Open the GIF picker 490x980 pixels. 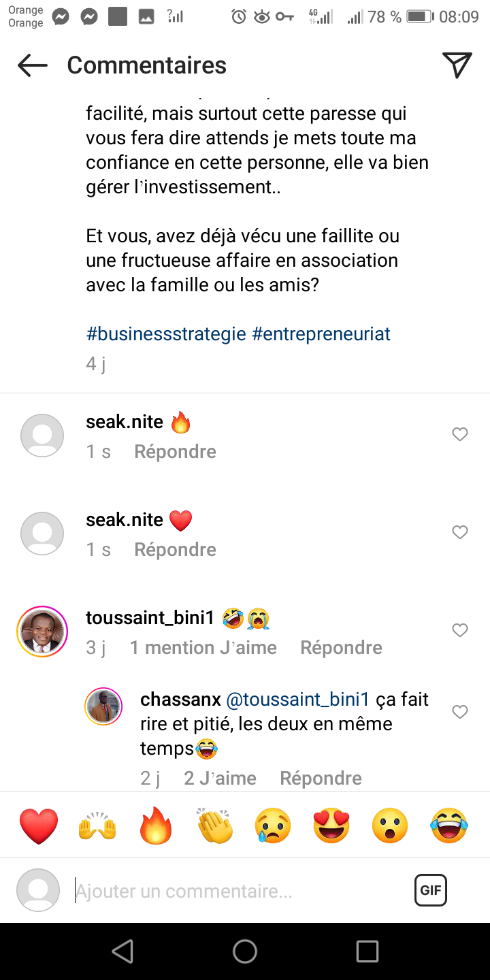430,890
